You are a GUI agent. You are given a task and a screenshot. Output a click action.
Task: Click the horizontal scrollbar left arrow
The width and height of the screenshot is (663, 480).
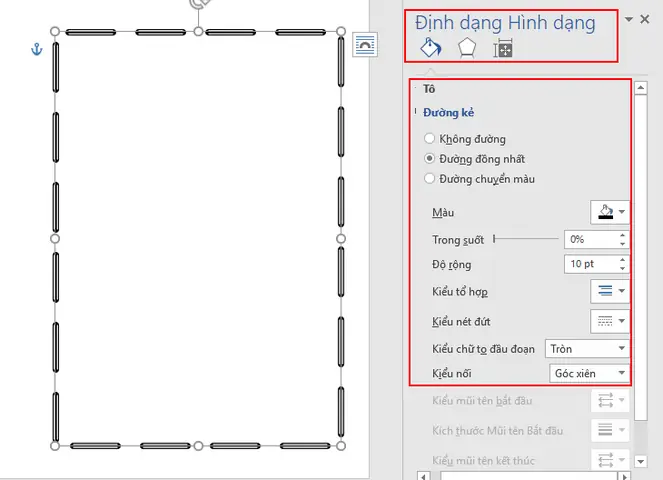[423, 476]
